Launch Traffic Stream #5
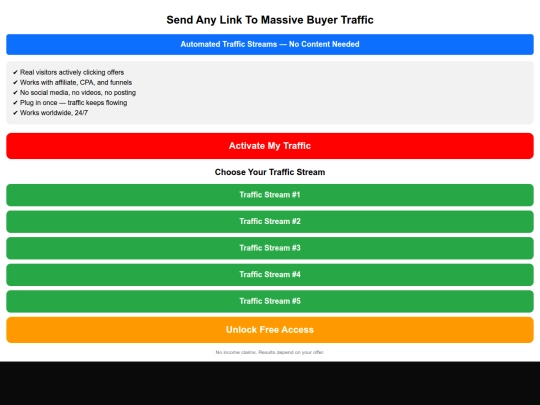540x405 pixels. click(x=270, y=301)
